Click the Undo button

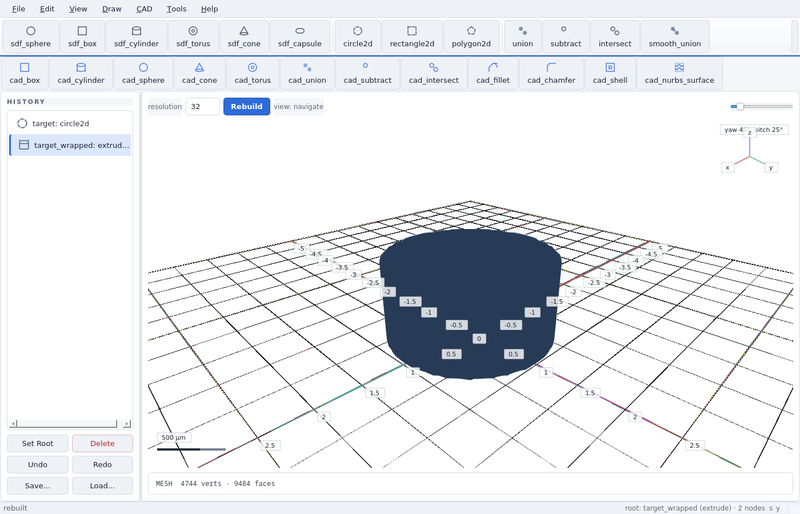tap(37, 464)
